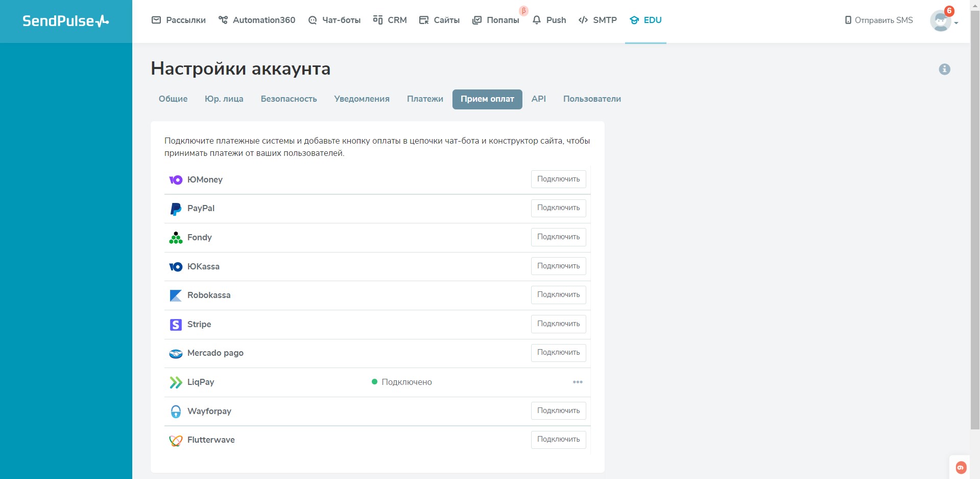Click the Robokassa name label
The width and height of the screenshot is (980, 479).
(209, 295)
